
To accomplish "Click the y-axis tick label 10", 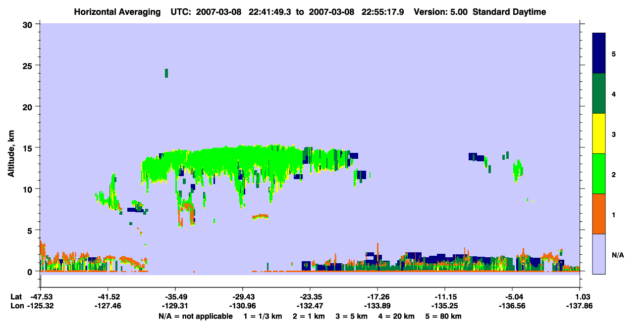I will [x=29, y=189].
